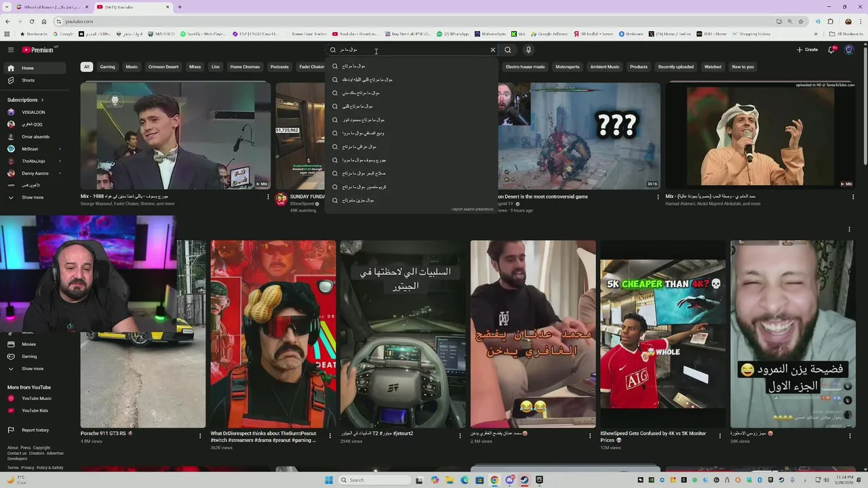Select the Music filter chip
This screenshot has height=488, width=868.
[132, 66]
